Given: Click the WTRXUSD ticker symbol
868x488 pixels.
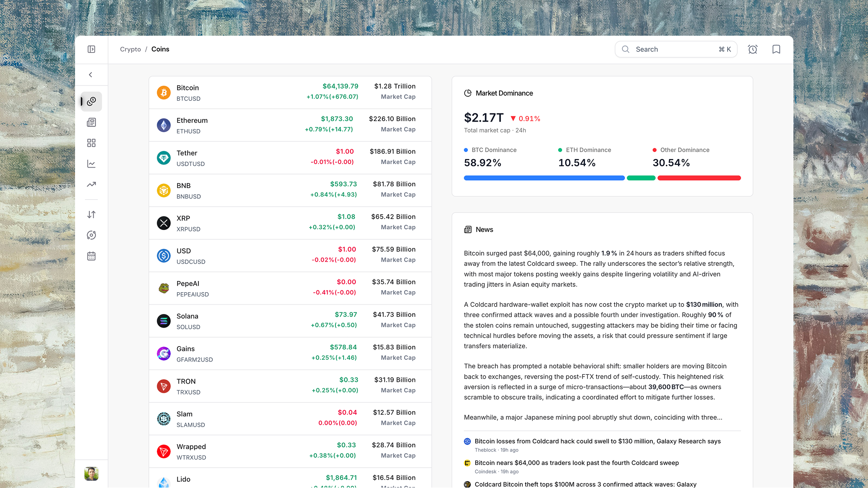Looking at the screenshot, I should (x=191, y=458).
